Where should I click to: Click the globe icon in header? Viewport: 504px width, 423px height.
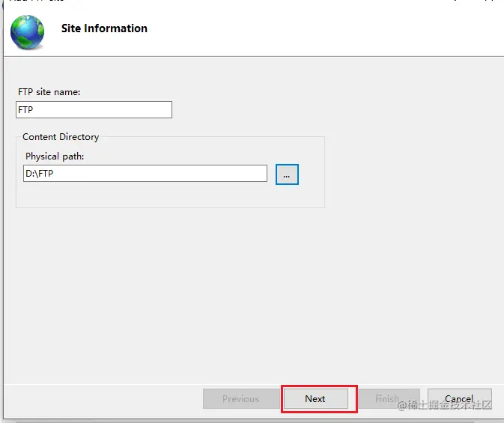pos(27,32)
